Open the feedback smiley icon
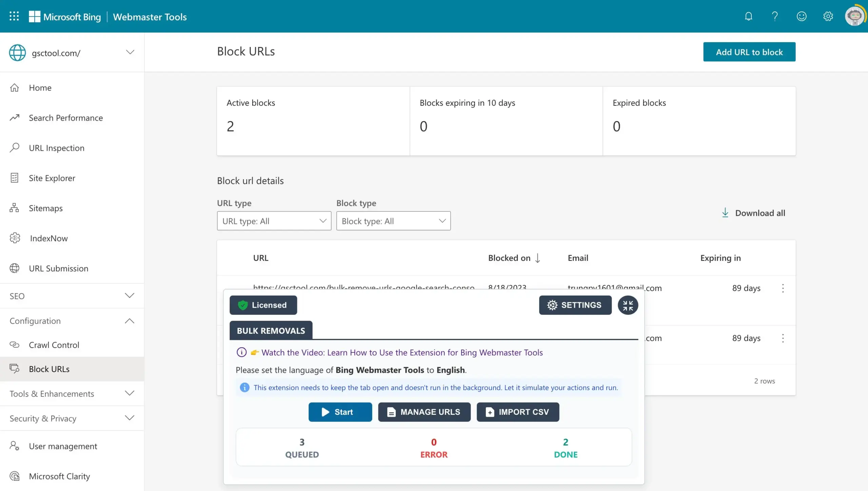This screenshot has height=491, width=868. [801, 16]
